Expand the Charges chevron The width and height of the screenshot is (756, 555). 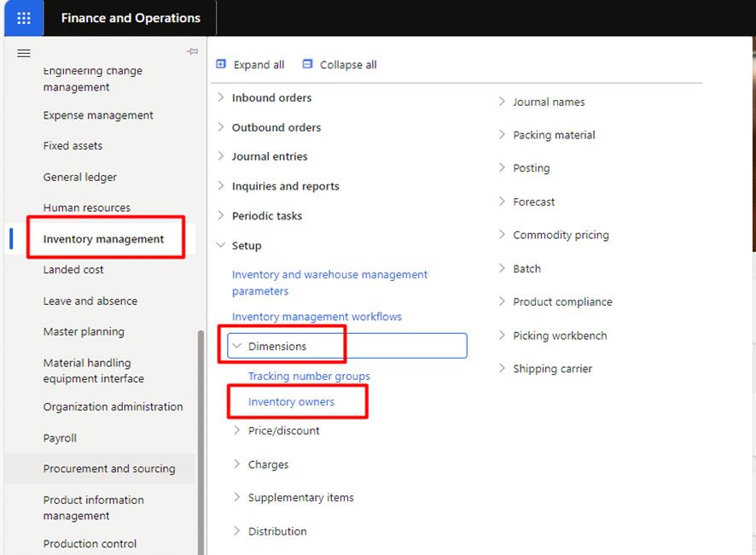[x=236, y=464]
